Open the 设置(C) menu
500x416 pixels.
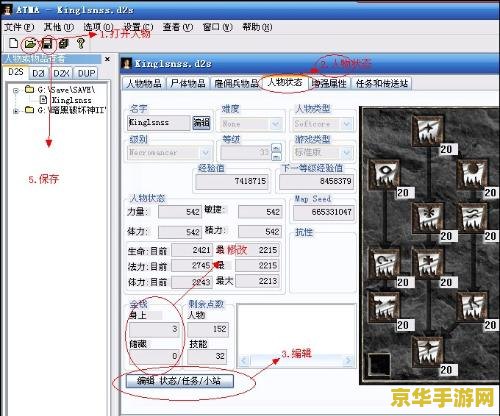(x=138, y=27)
